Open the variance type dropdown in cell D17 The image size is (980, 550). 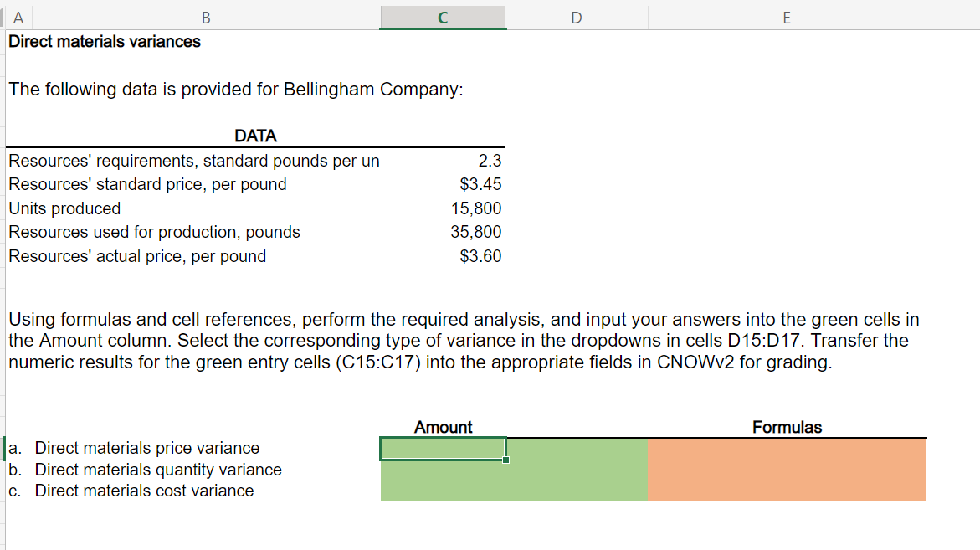(x=577, y=491)
